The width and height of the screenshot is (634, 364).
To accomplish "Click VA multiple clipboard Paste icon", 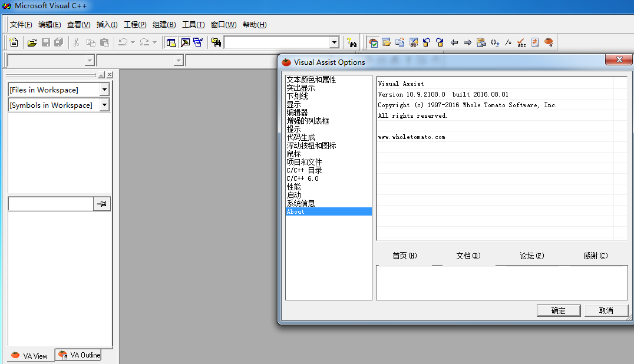I will point(481,42).
